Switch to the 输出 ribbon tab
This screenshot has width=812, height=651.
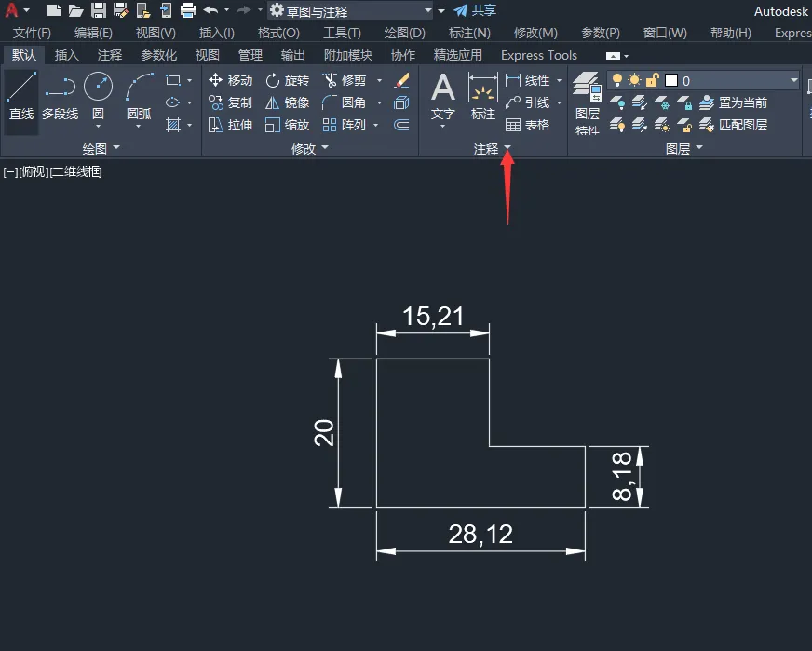tap(292, 55)
